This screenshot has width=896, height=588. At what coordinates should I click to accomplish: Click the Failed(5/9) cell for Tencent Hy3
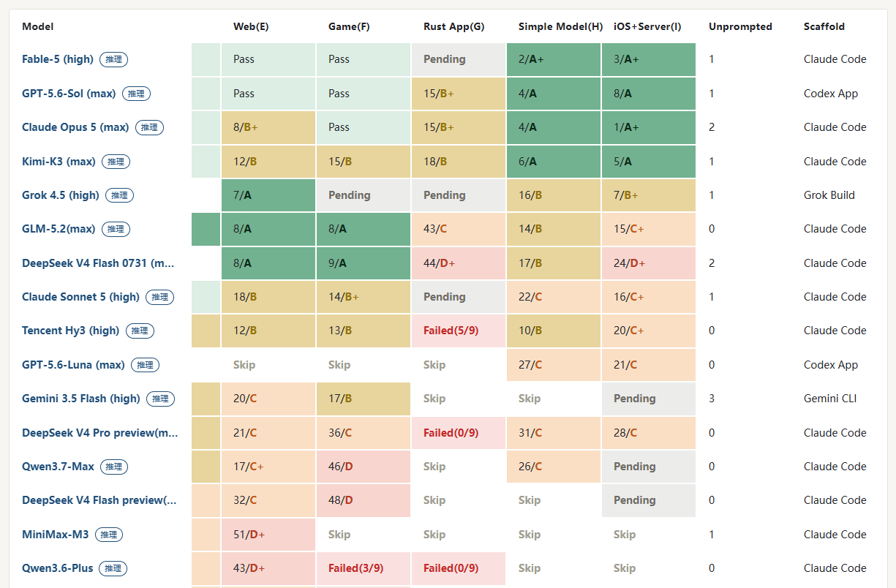pyautogui.click(x=459, y=331)
